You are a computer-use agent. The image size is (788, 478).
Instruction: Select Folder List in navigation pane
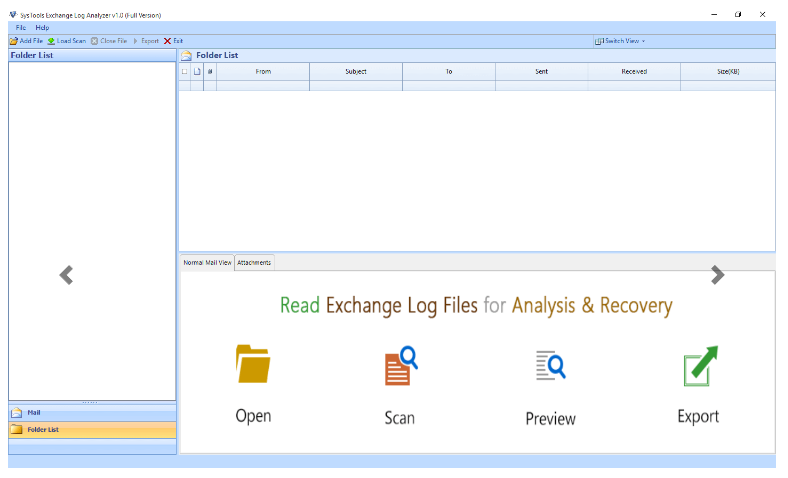[42, 429]
